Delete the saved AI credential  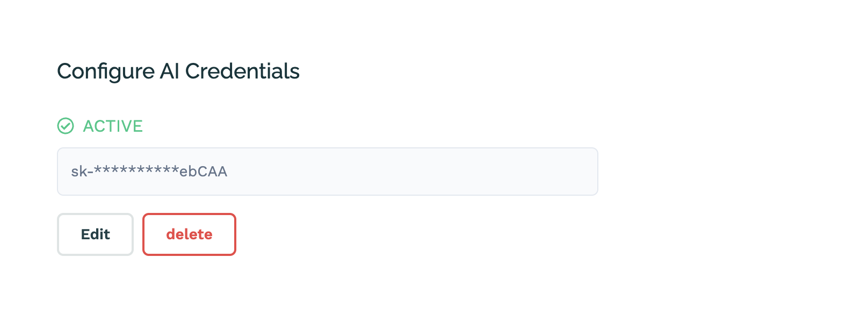pyautogui.click(x=189, y=234)
